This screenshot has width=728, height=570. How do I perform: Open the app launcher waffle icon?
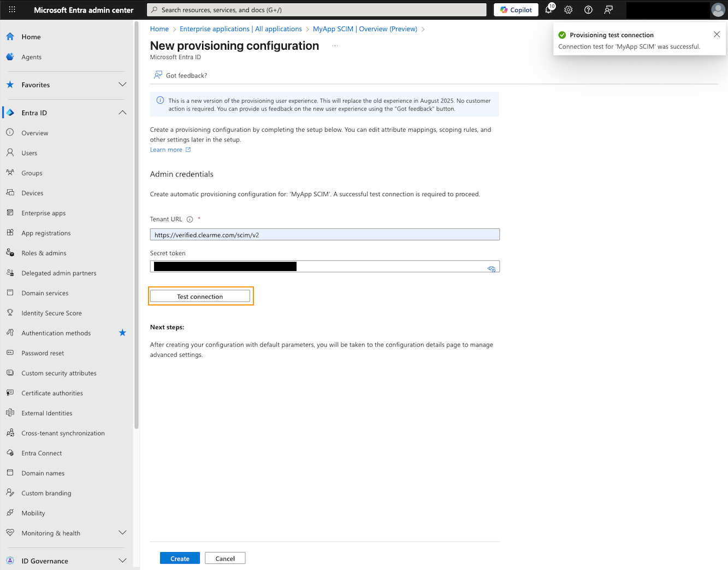[x=12, y=10]
